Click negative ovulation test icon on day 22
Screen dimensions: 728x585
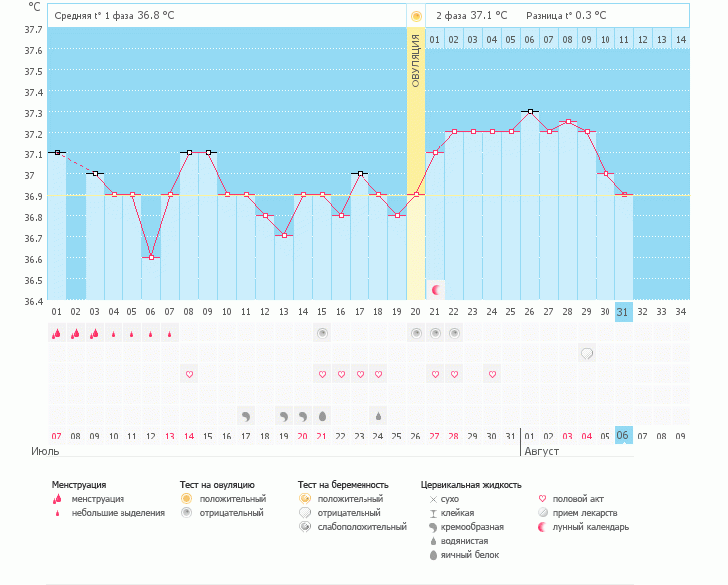tap(454, 333)
